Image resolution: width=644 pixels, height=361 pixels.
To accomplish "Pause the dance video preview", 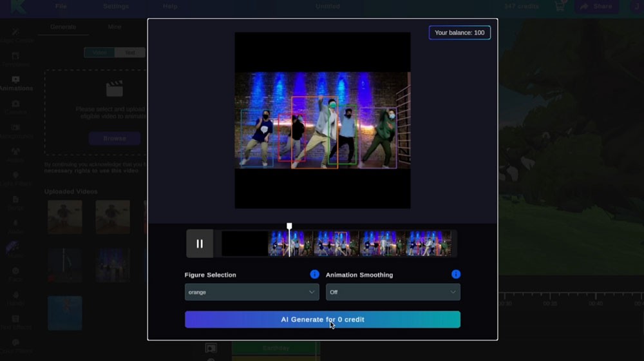I will (200, 244).
